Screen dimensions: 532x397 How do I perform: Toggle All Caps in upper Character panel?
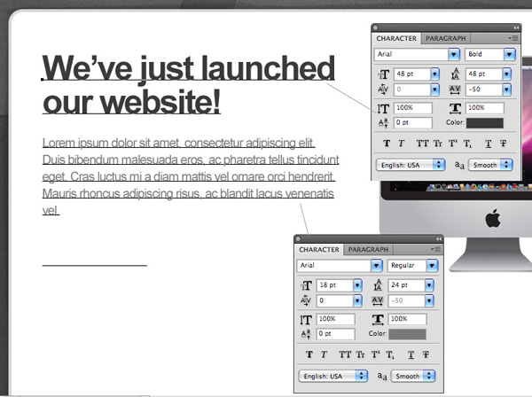422,144
